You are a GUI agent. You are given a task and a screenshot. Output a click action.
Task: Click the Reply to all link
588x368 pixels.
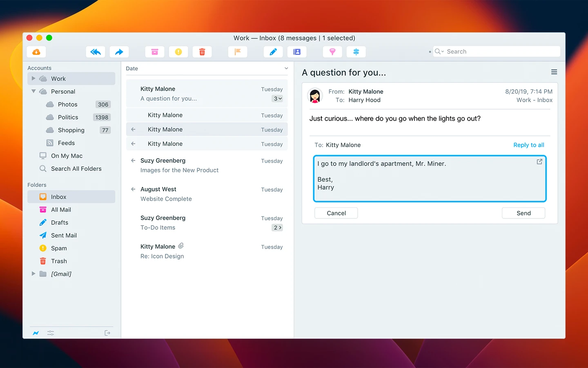(528, 145)
